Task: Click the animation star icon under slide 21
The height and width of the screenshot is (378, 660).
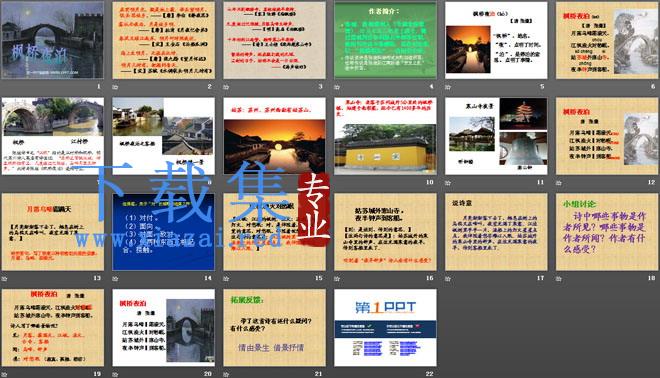Action: pyautogui.click(x=226, y=374)
